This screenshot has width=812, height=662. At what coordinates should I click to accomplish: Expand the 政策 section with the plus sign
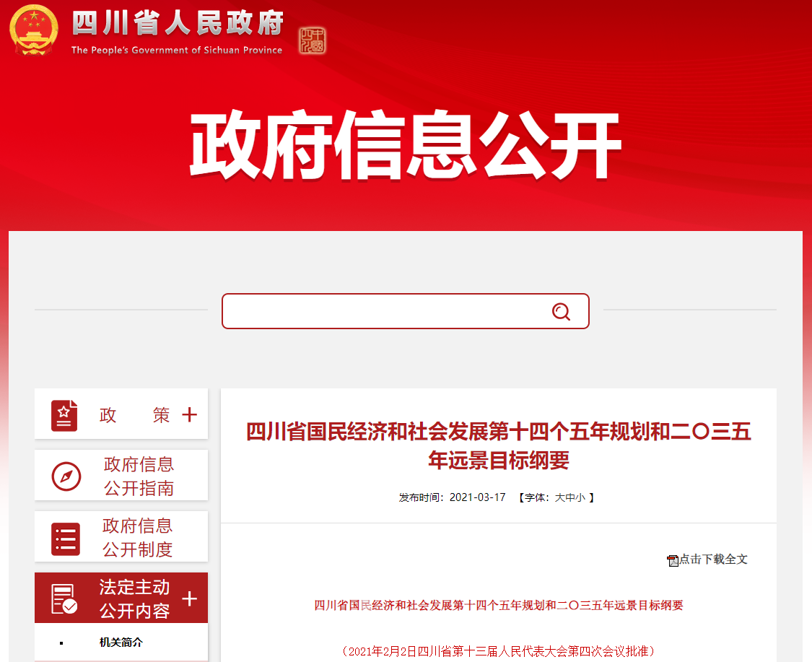(x=189, y=415)
